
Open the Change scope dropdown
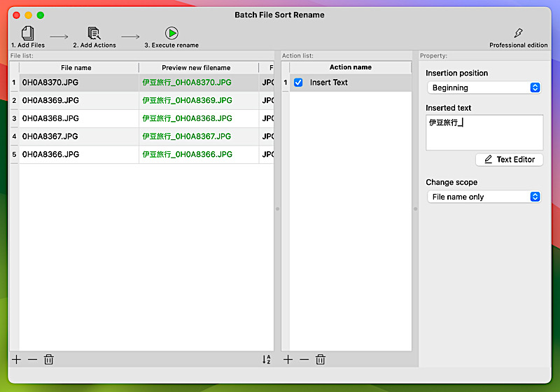coord(484,197)
